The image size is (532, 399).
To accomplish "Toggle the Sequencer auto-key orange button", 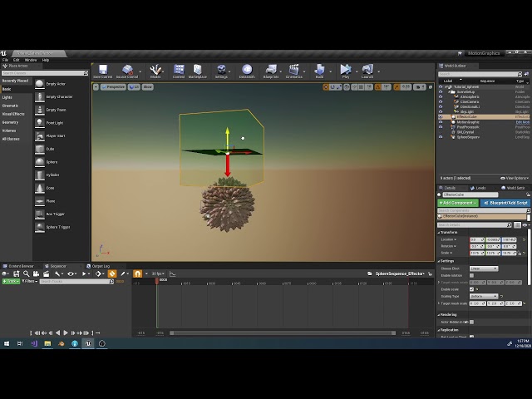I will coord(112,273).
